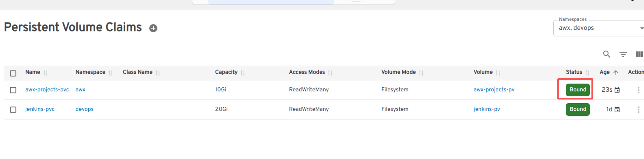
Task: Open the jenkins-pv volume link
Action: (486, 109)
